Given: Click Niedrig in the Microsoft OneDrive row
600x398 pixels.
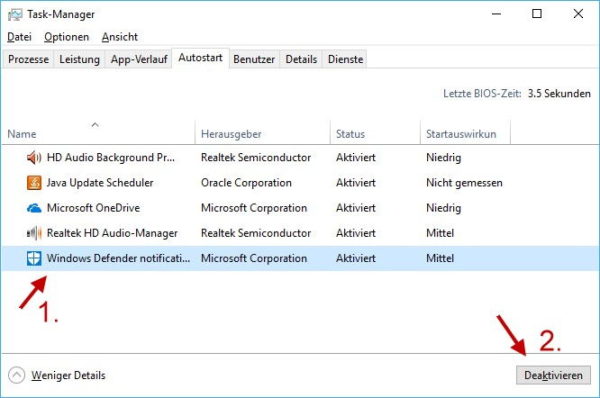Looking at the screenshot, I should pyautogui.click(x=443, y=208).
